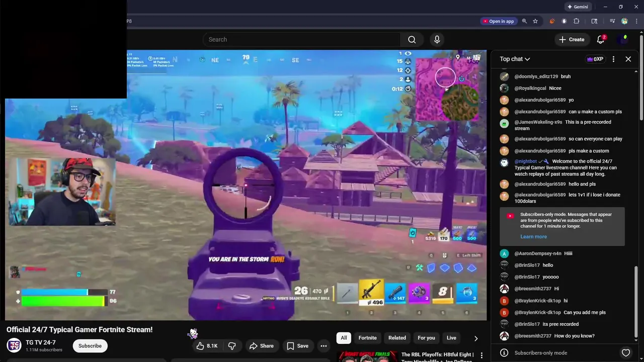
Task: Click the live stream video player
Action: point(247,185)
